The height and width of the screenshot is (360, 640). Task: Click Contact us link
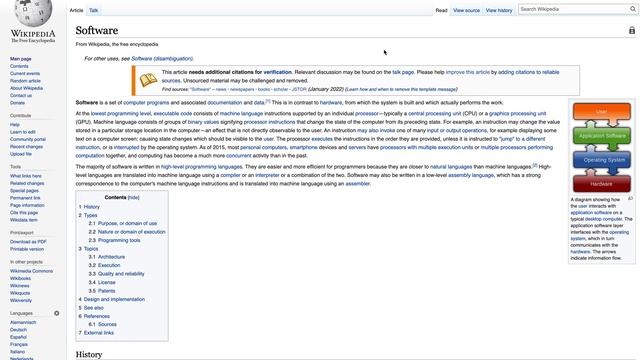coord(21,96)
